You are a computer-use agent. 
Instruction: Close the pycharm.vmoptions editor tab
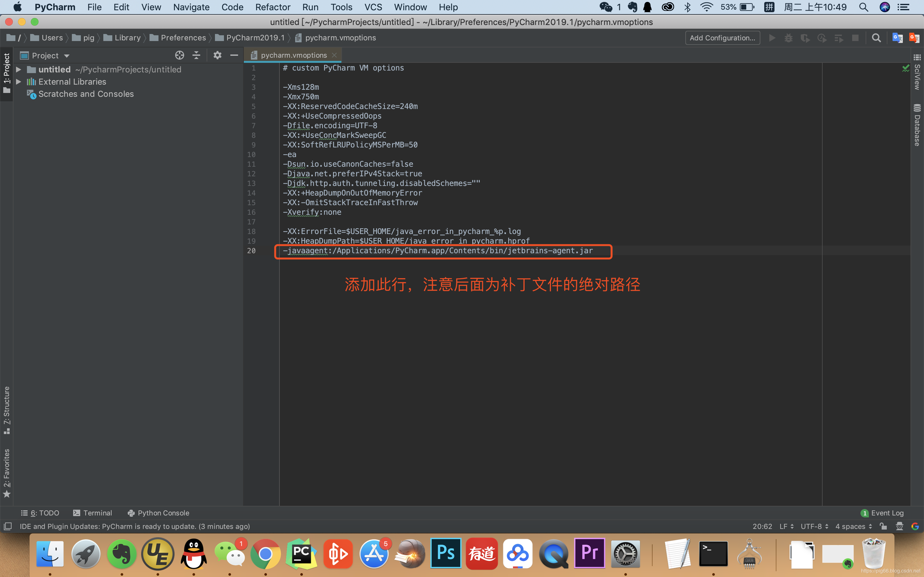tap(335, 55)
